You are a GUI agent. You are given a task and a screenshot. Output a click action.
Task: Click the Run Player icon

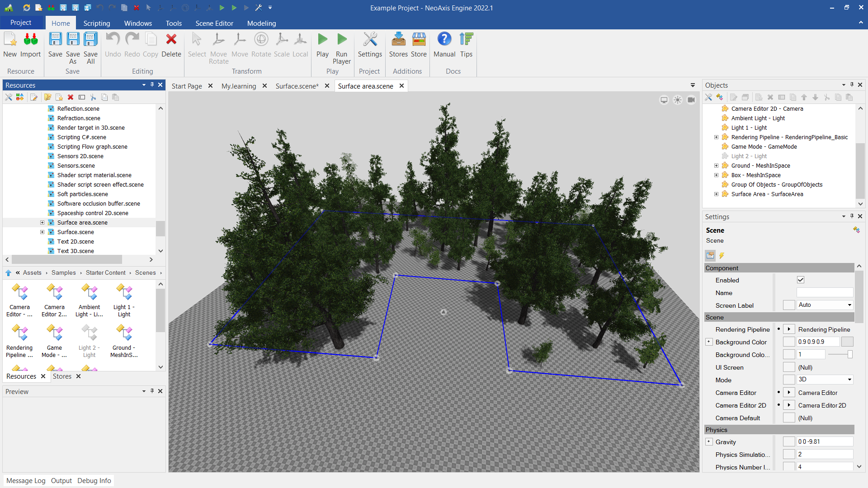[342, 40]
